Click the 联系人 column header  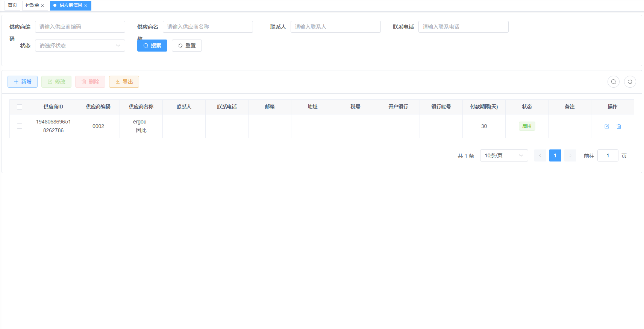coord(184,107)
